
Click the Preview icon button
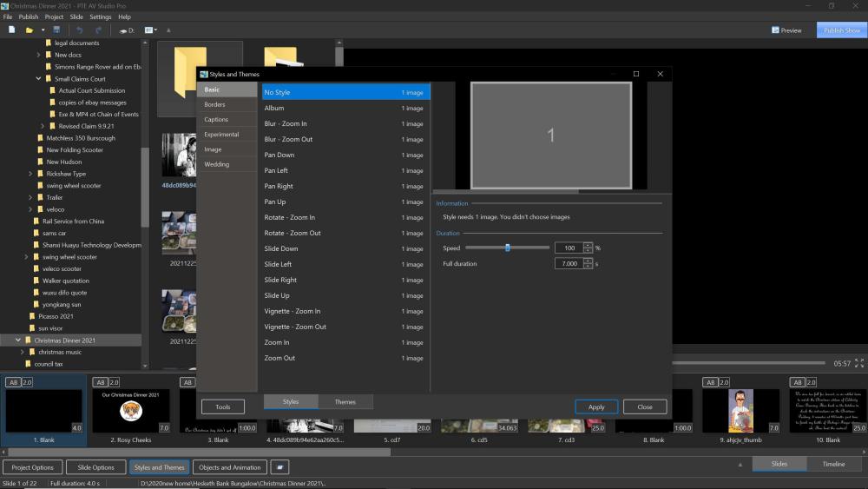786,30
